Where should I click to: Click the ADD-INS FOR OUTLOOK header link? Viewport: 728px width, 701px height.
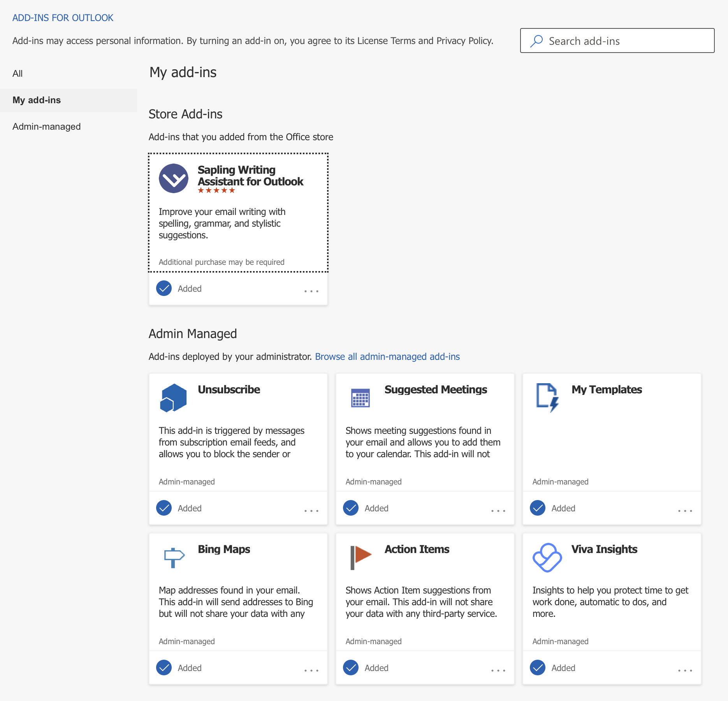coord(63,18)
